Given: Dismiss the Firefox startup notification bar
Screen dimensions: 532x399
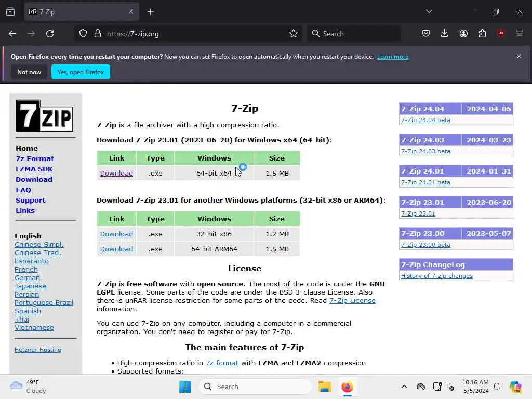Looking at the screenshot, I should (x=519, y=56).
